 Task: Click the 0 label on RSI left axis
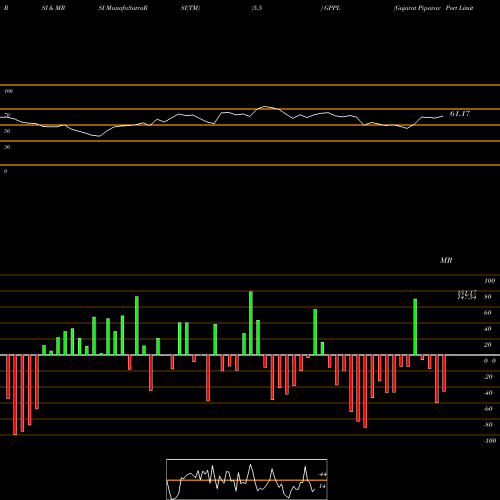(x=5, y=171)
